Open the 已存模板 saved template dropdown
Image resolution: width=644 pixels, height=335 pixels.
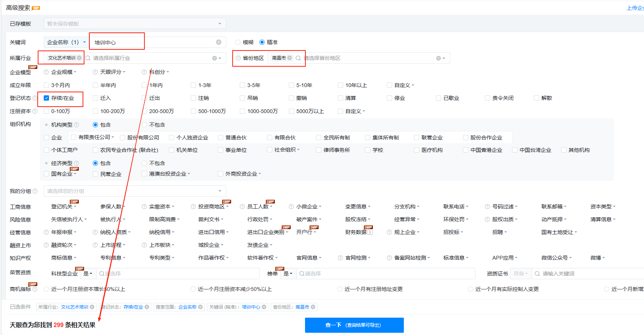[x=135, y=24]
